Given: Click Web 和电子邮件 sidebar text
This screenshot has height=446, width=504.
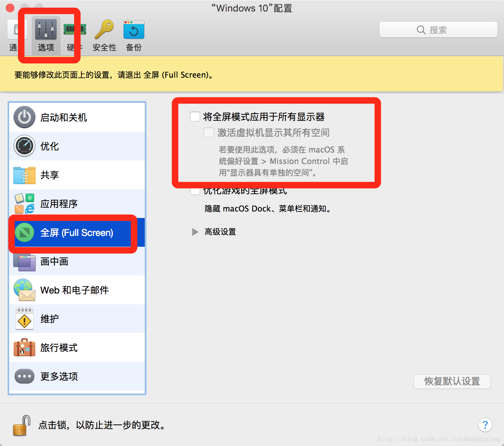Looking at the screenshot, I should [75, 290].
